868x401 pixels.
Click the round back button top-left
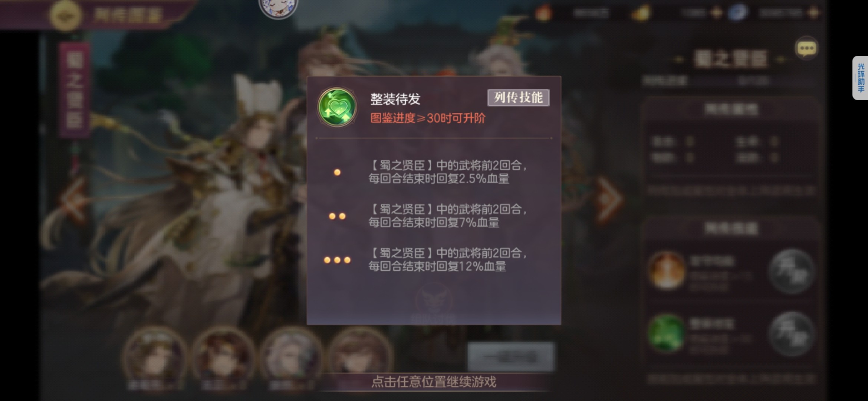click(65, 15)
